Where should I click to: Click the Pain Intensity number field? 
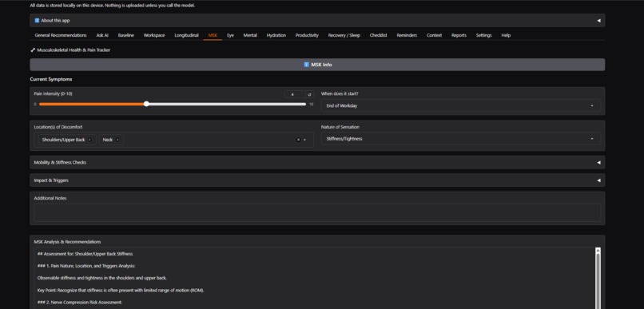click(x=295, y=94)
